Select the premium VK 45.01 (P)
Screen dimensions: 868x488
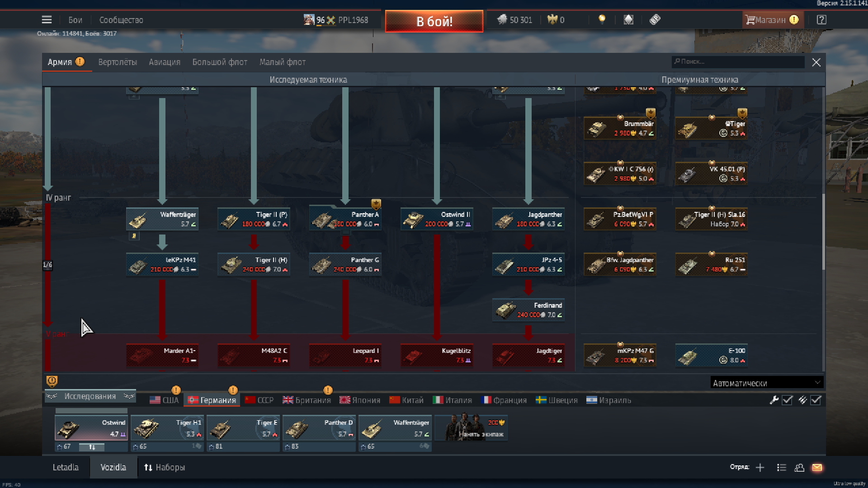click(x=711, y=174)
